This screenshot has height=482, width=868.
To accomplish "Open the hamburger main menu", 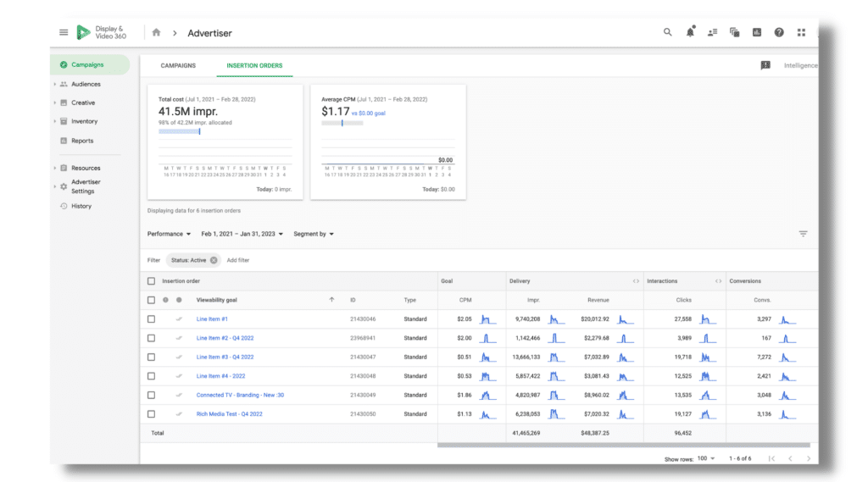I will click(x=64, y=32).
